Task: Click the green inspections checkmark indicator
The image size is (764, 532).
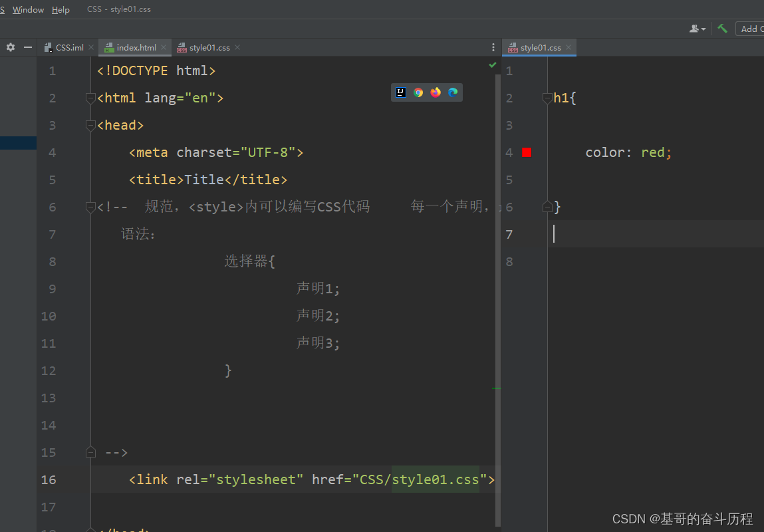Action: pos(492,65)
